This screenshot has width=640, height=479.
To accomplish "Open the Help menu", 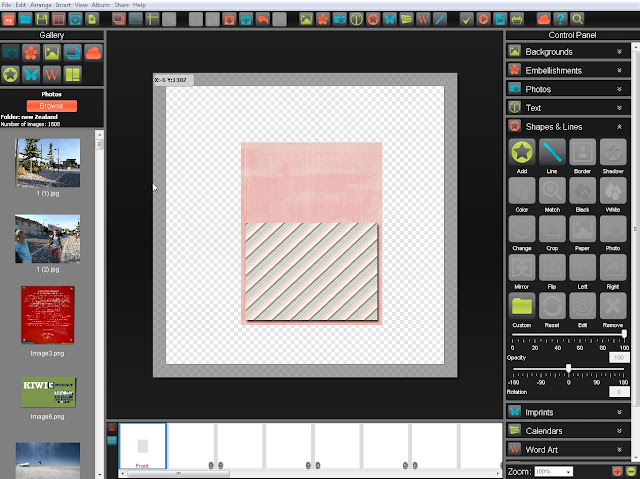I will click(139, 5).
